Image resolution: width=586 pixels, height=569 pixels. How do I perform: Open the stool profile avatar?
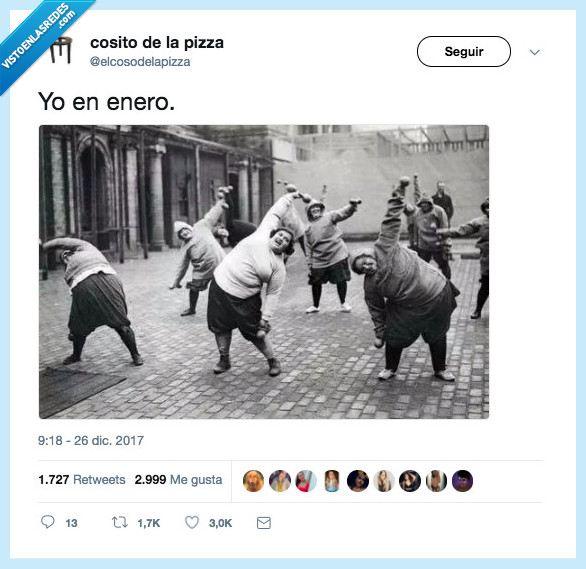61,50
